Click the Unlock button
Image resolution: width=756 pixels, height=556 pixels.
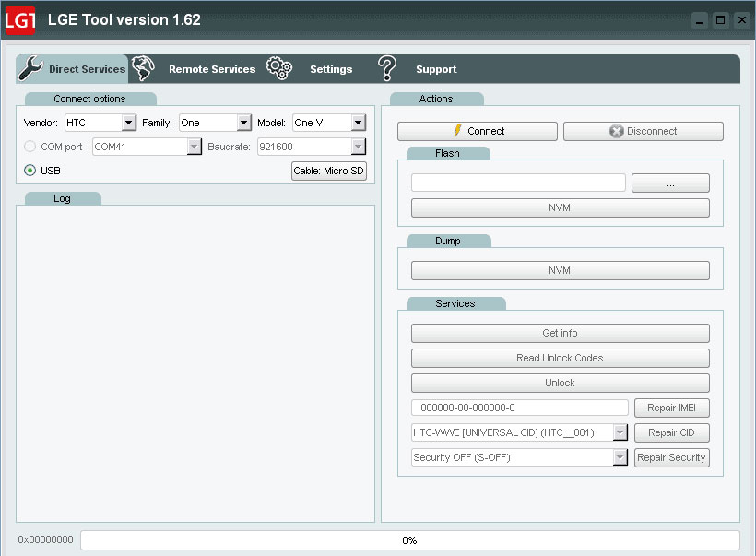(561, 383)
